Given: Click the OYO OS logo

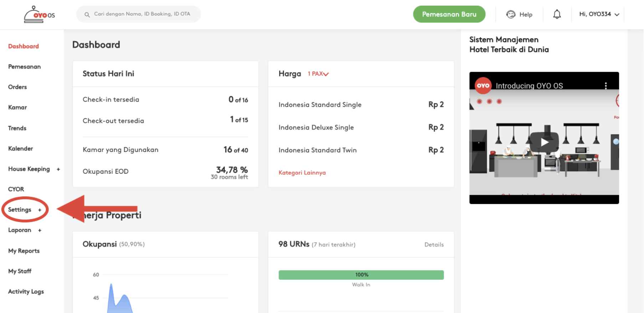Looking at the screenshot, I should (39, 15).
